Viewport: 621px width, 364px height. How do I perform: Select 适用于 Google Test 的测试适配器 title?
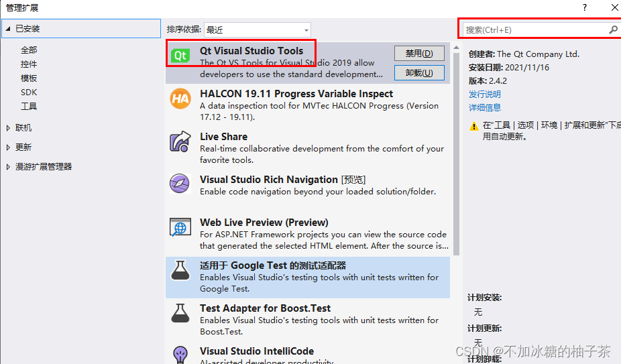[273, 265]
